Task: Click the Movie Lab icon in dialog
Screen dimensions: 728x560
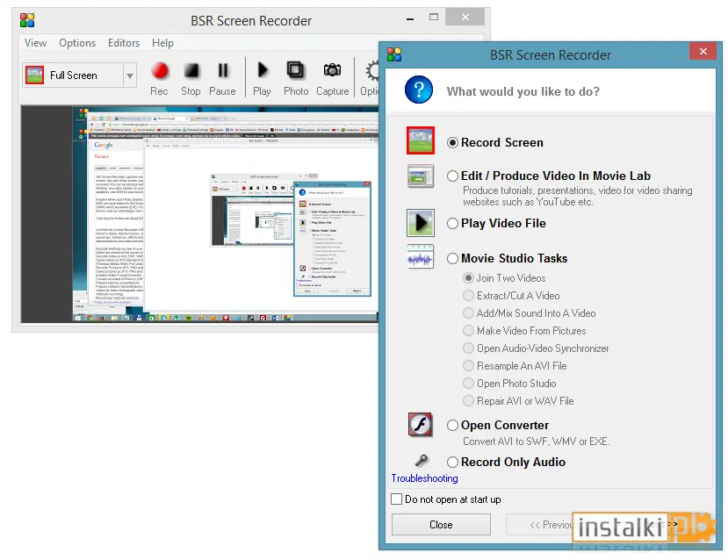Action: (x=420, y=176)
